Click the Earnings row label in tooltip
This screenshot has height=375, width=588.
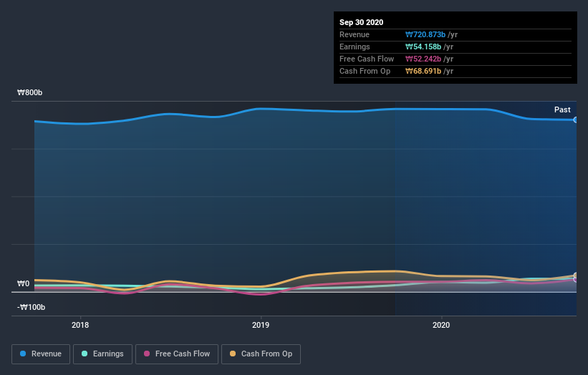(355, 47)
